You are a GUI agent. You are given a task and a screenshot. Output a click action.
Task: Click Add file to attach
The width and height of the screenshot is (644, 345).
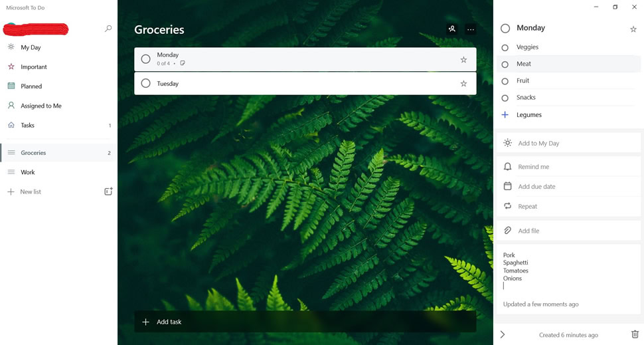(x=569, y=231)
